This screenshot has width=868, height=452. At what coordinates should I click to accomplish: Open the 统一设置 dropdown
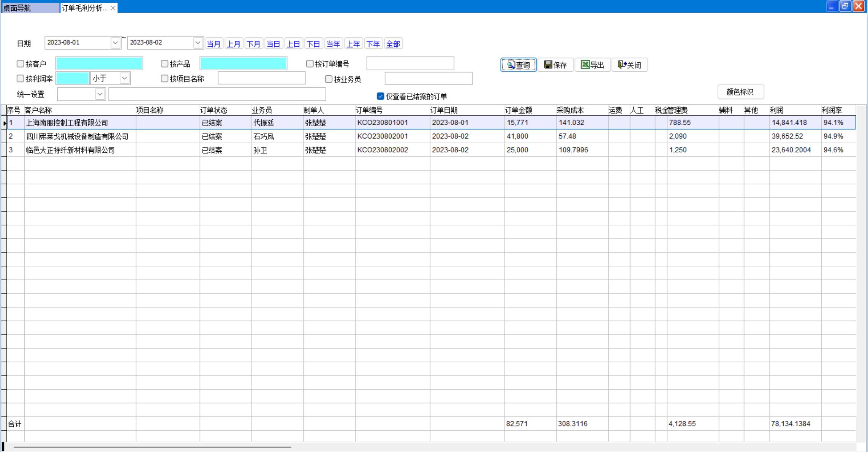pyautogui.click(x=100, y=94)
